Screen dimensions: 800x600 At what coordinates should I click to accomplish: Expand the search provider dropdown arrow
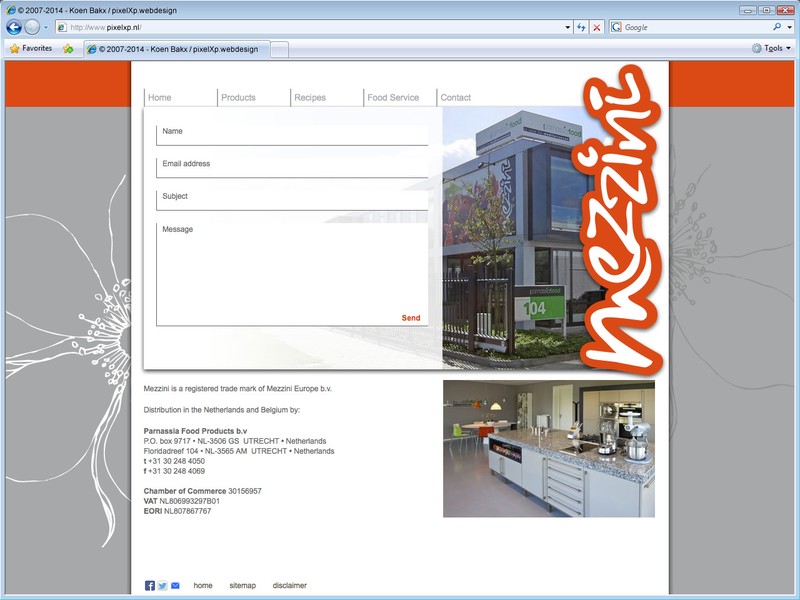pyautogui.click(x=789, y=27)
